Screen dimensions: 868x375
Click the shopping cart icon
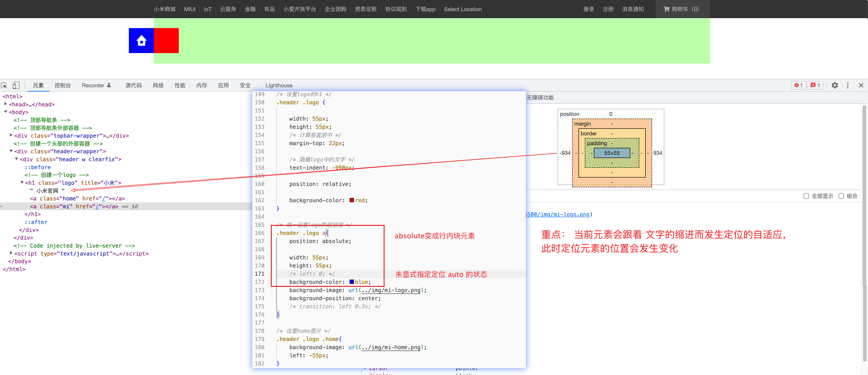click(x=666, y=9)
